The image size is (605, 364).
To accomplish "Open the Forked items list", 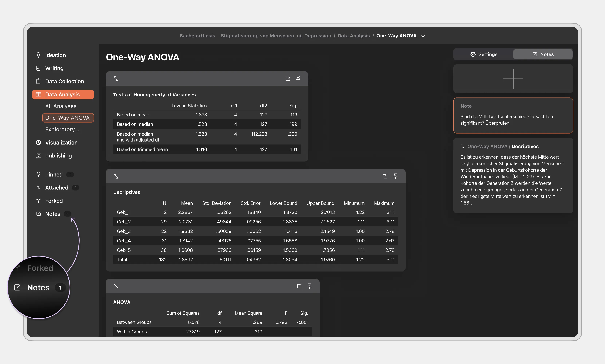I will coord(54,201).
